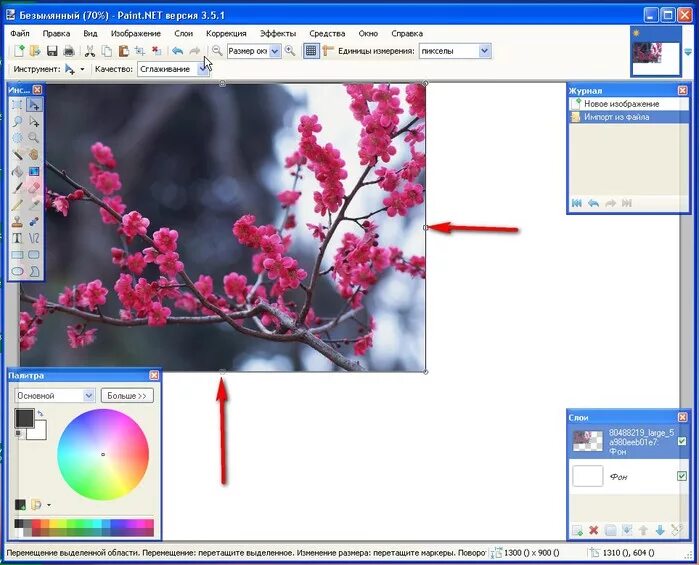699x565 pixels.
Task: Click the Crop to selection icon
Action: (x=140, y=51)
